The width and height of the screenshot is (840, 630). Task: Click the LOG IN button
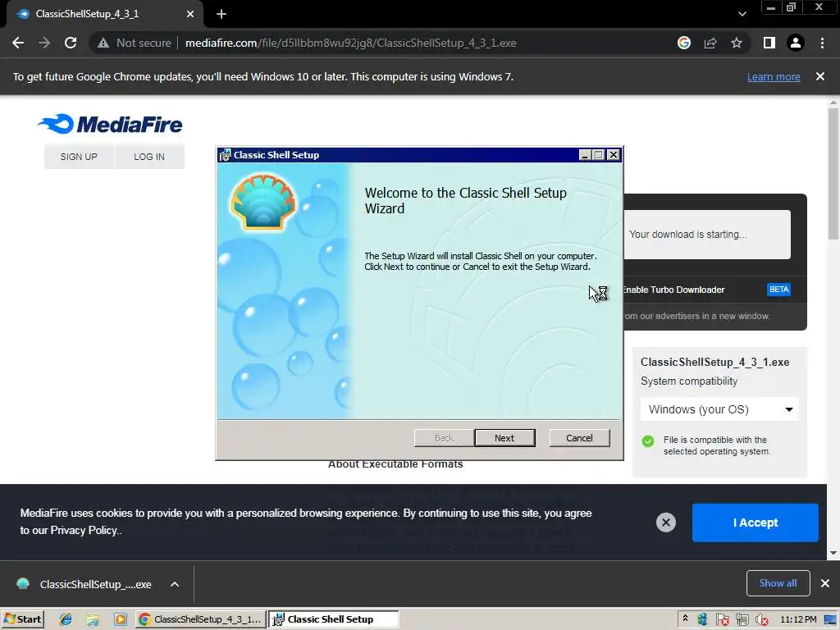[x=149, y=157]
